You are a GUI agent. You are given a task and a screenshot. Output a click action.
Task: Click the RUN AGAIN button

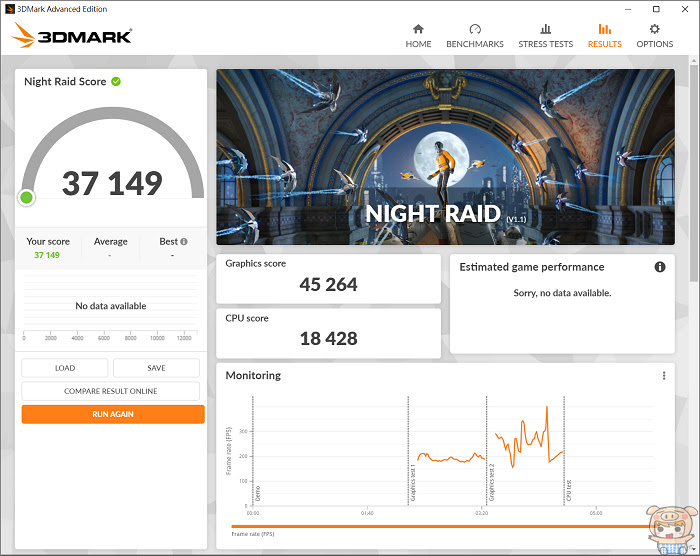[113, 414]
